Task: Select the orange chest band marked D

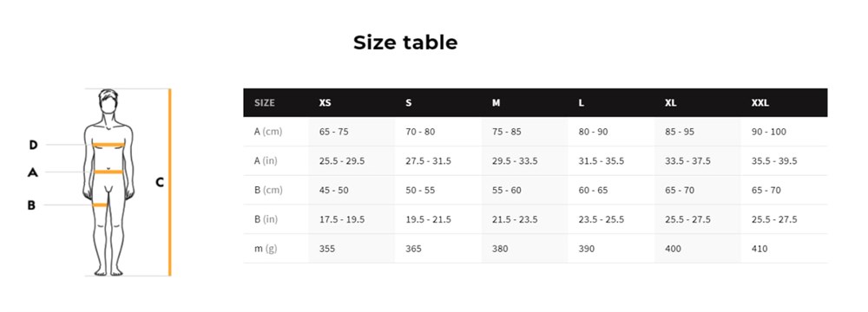Action: point(108,145)
